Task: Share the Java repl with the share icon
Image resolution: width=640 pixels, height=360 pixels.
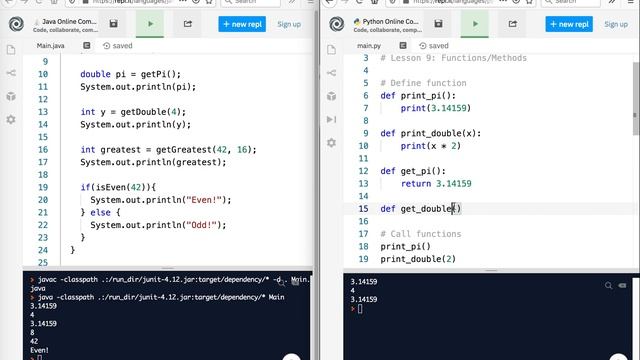Action: [x=188, y=24]
